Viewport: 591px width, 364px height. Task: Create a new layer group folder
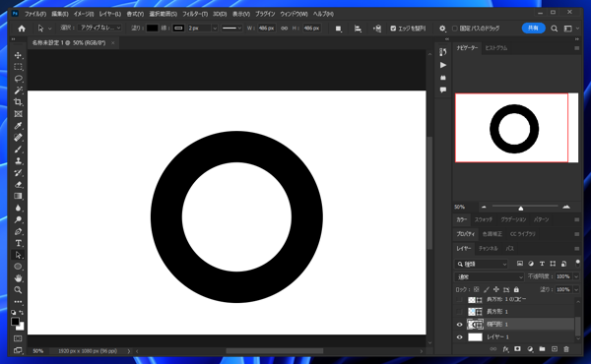[x=542, y=349]
